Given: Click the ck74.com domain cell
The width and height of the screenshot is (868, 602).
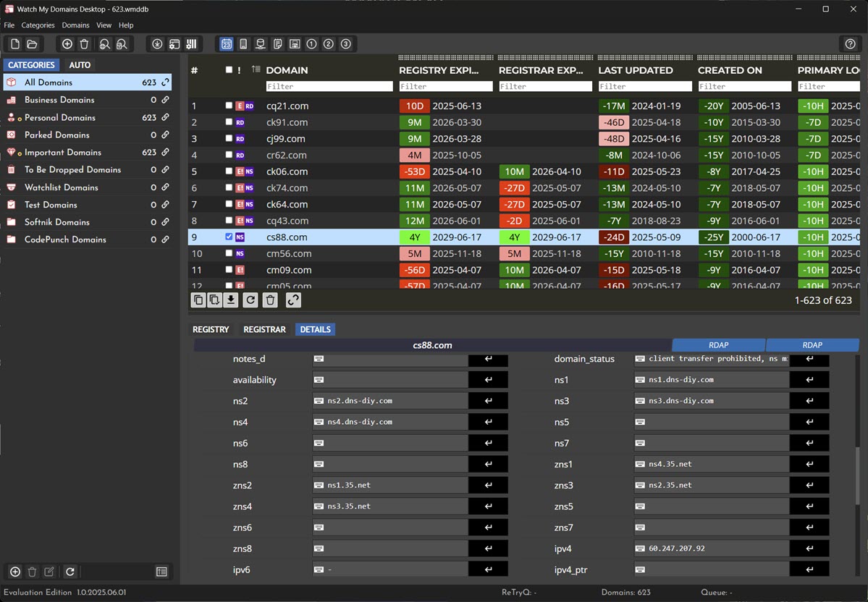Looking at the screenshot, I should coord(287,187).
